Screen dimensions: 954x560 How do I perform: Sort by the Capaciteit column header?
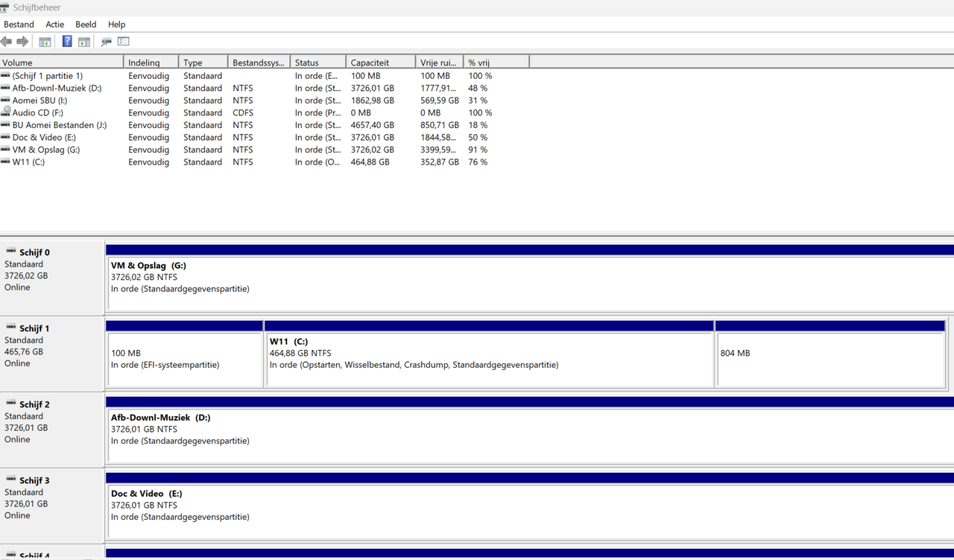pos(381,62)
